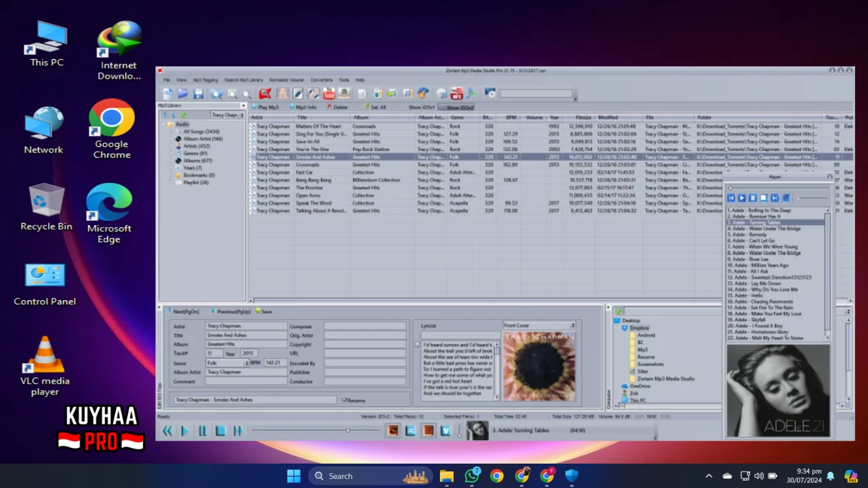Click Stop in the floating Player window
868x488 pixels.
764,198
